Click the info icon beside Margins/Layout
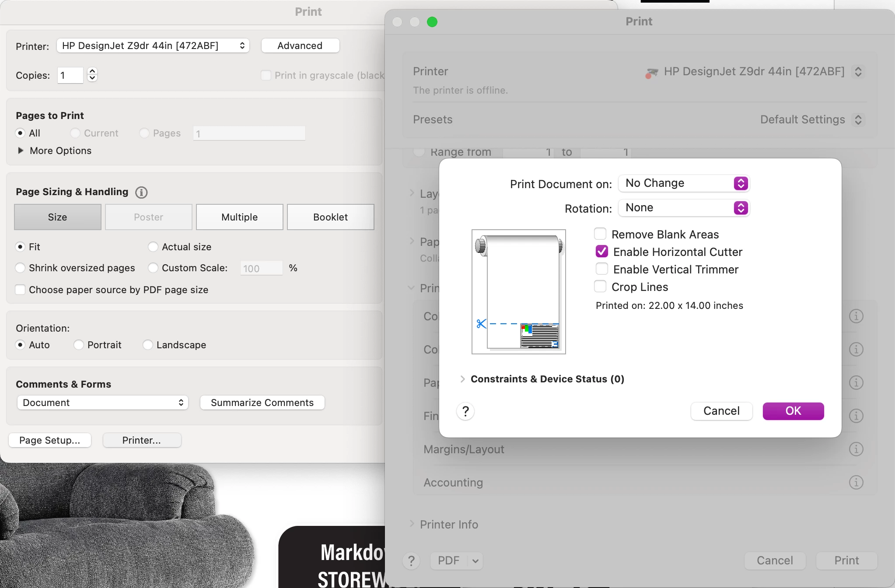The width and height of the screenshot is (895, 588). 856,449
